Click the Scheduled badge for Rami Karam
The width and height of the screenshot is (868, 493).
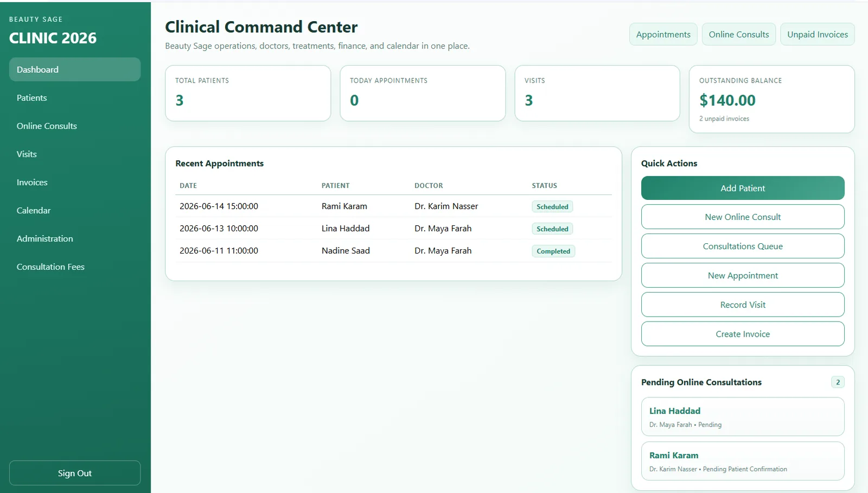552,207
